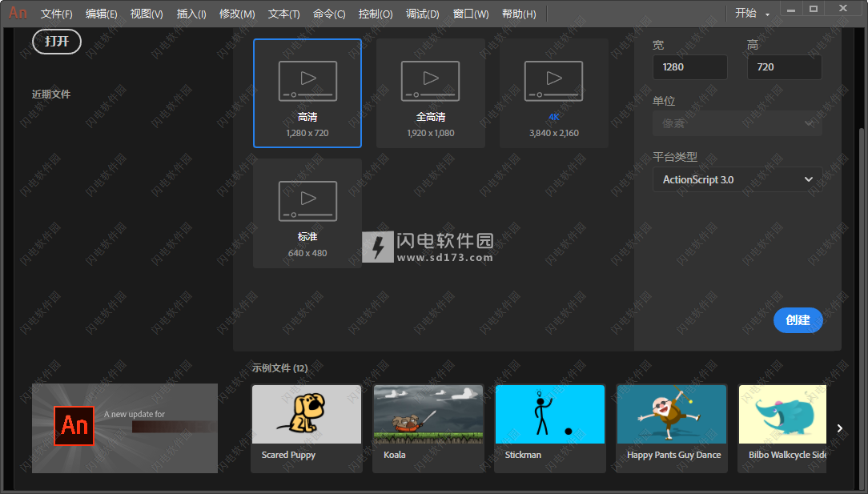The width and height of the screenshot is (868, 494).
Task: Click the 打开 button
Action: tap(57, 42)
